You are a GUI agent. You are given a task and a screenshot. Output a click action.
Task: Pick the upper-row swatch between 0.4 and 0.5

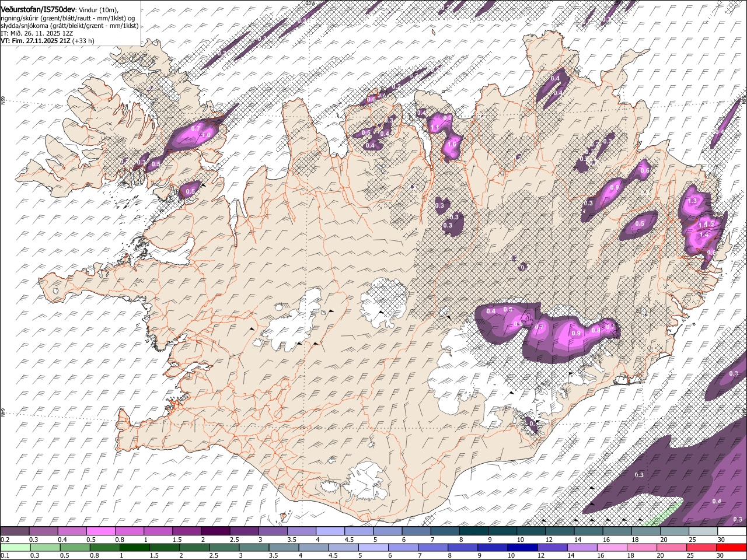tap(72, 531)
